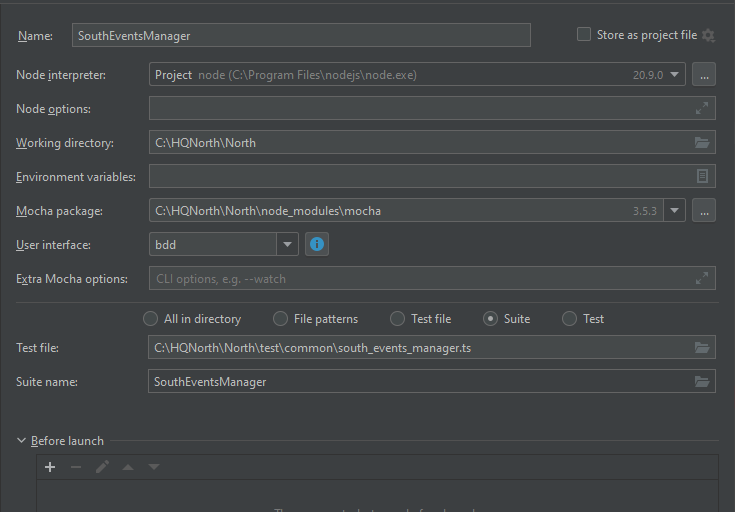Click the gear icon beside Store as project file
Viewport: 735px width, 512px height.
tap(708, 36)
